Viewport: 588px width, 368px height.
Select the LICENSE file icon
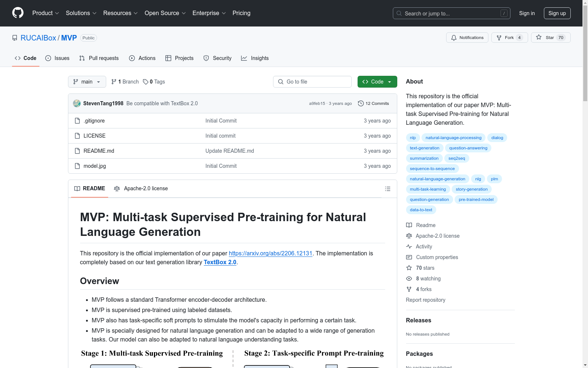tap(77, 136)
